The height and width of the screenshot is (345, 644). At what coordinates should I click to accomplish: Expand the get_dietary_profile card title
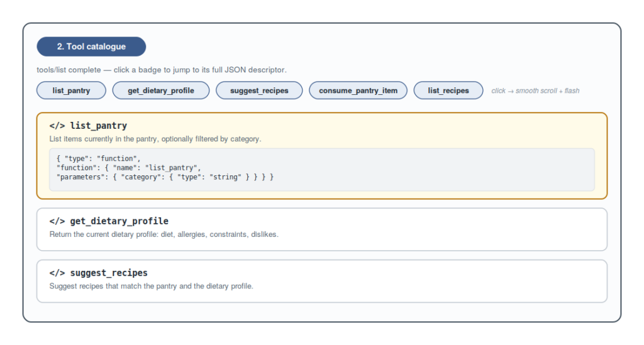click(119, 221)
